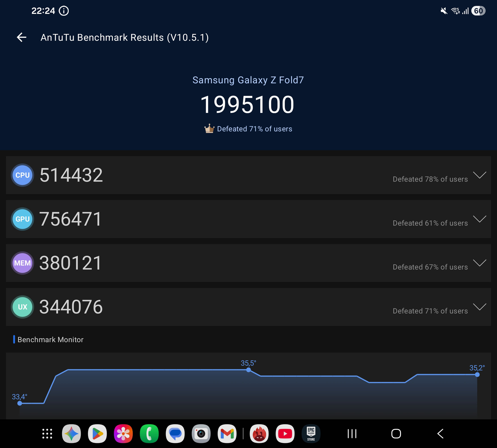Image resolution: width=497 pixels, height=448 pixels.
Task: Tap the AnTuTu Benchmark Results title
Action: pos(124,37)
